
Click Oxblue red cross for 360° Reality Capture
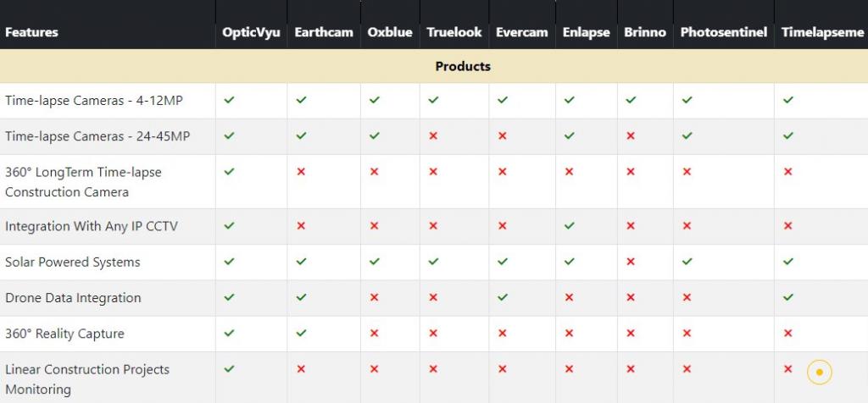tap(374, 333)
